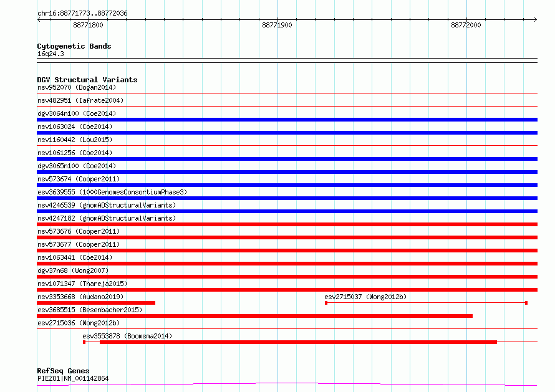Open variant nsv1063441 (Coe2014)
Image resolution: width=555 pixels, height=392 pixels.
(75, 257)
